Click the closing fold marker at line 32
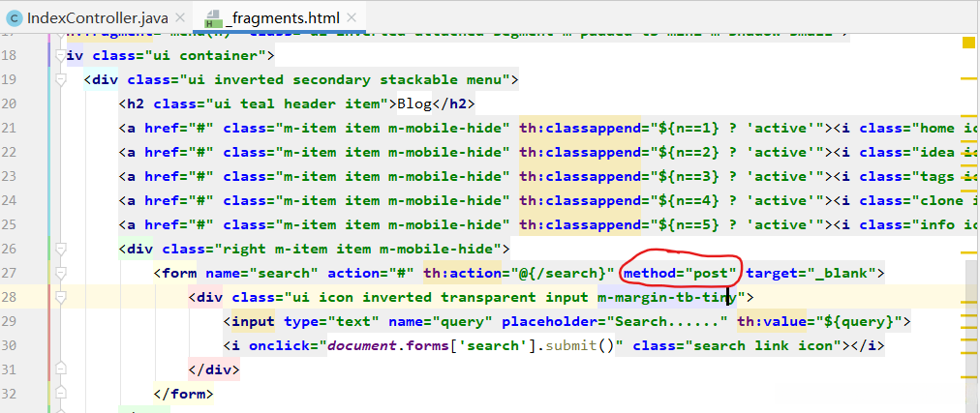This screenshot has width=980, height=413. tap(61, 393)
